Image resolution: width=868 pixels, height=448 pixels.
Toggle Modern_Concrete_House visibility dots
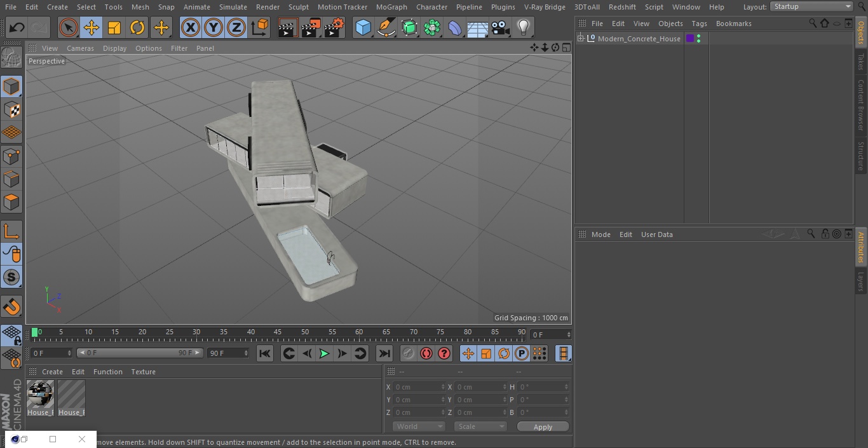(699, 39)
